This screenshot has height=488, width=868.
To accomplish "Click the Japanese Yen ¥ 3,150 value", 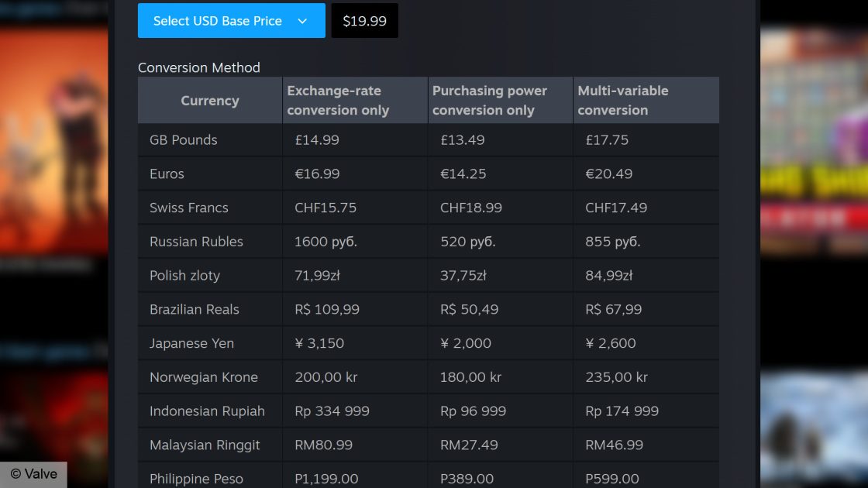I will click(319, 342).
